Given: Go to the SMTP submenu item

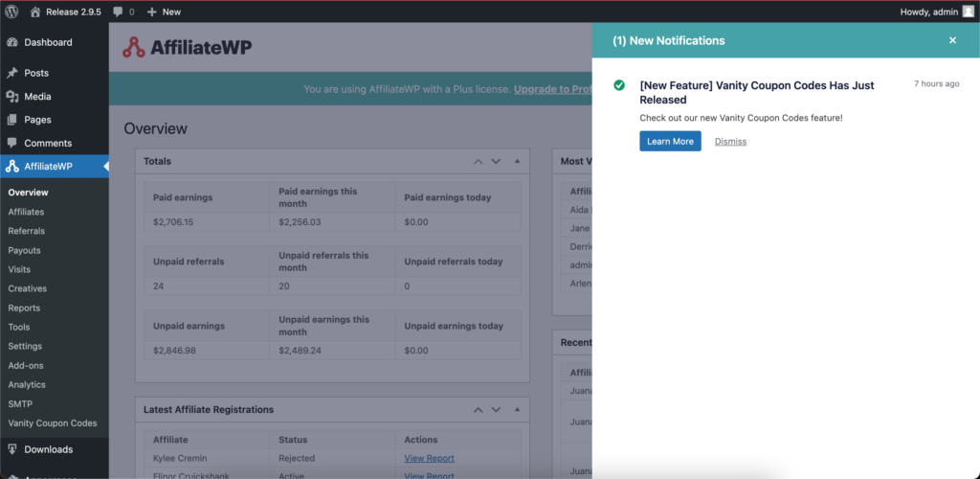Looking at the screenshot, I should [20, 404].
